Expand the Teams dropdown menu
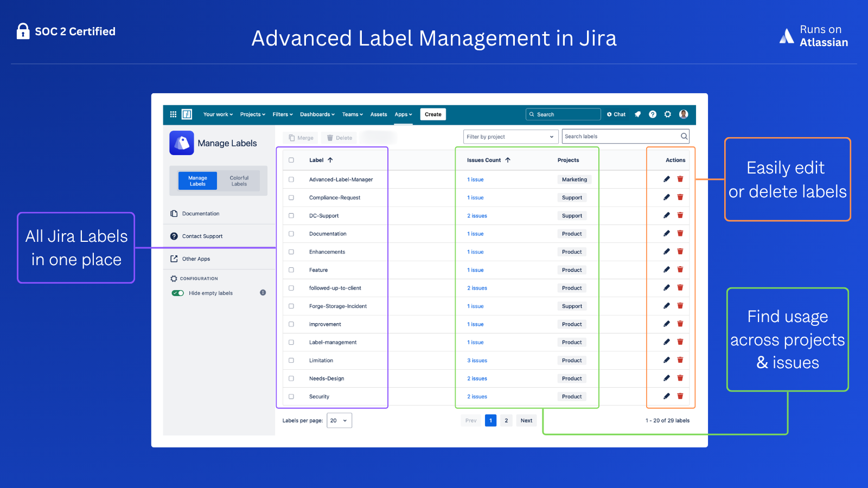This screenshot has height=488, width=868. (353, 114)
